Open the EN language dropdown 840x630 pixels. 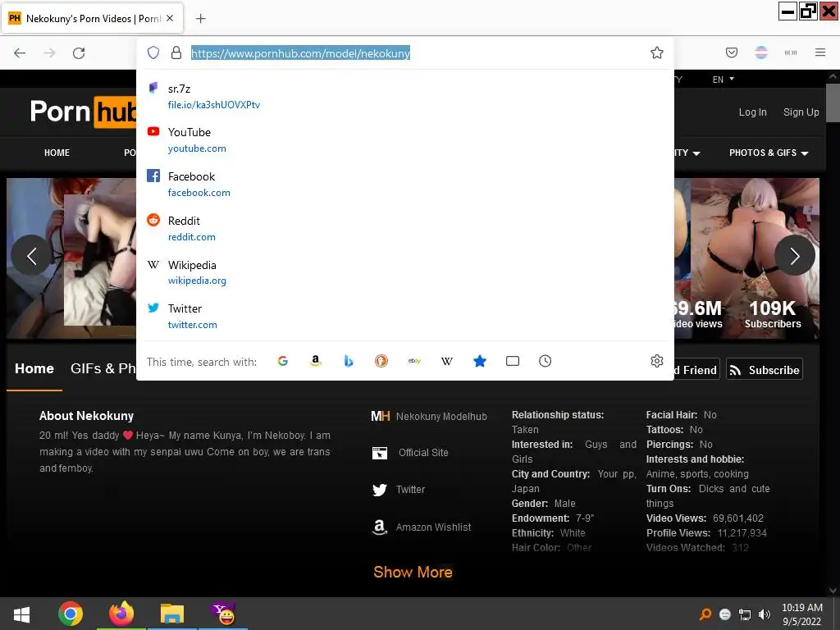[724, 80]
